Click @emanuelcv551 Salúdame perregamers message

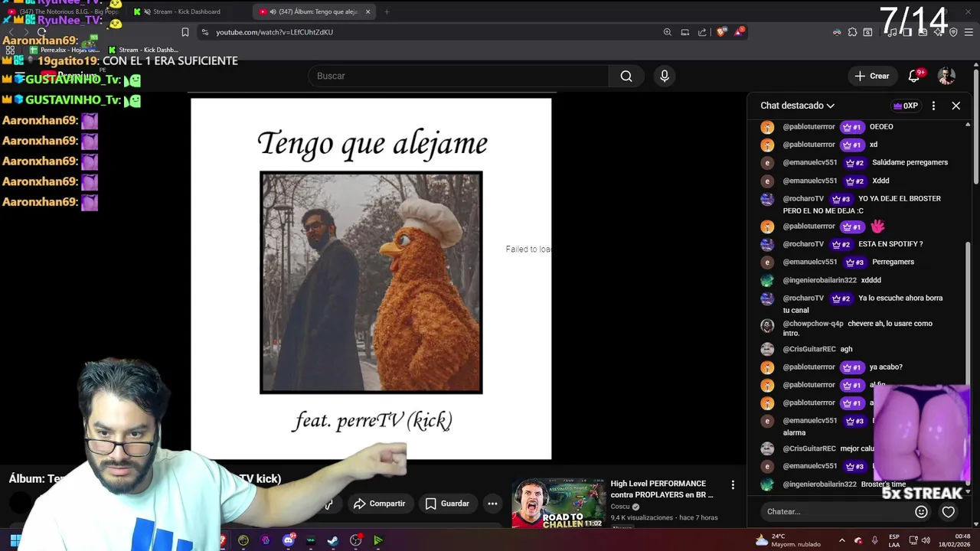click(x=855, y=162)
